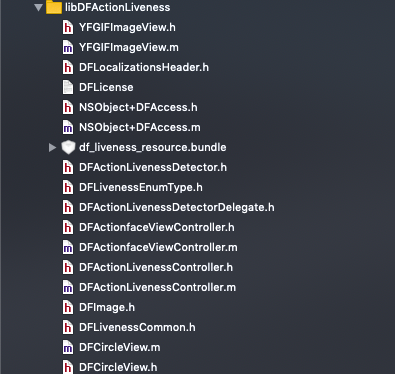Select DFActionLivenessController.h file name

pyautogui.click(x=156, y=267)
